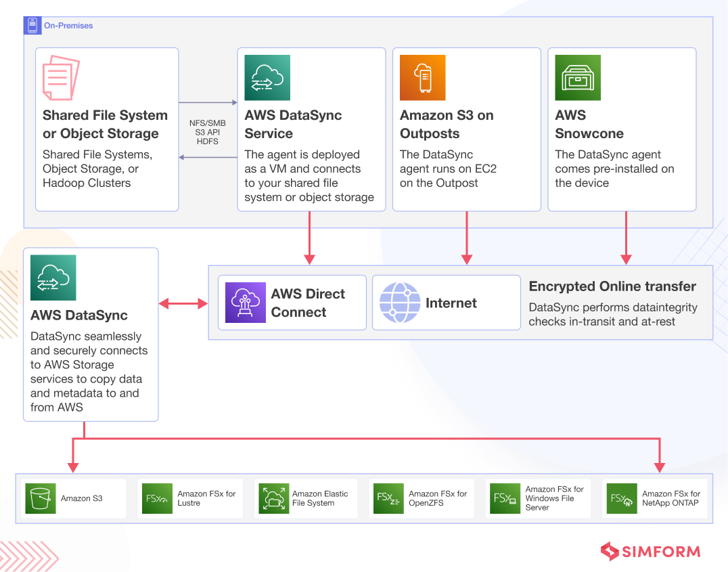This screenshot has width=728, height=572.
Task: Click the NFS/SMB S3 API HDFS label
Action: [x=208, y=132]
